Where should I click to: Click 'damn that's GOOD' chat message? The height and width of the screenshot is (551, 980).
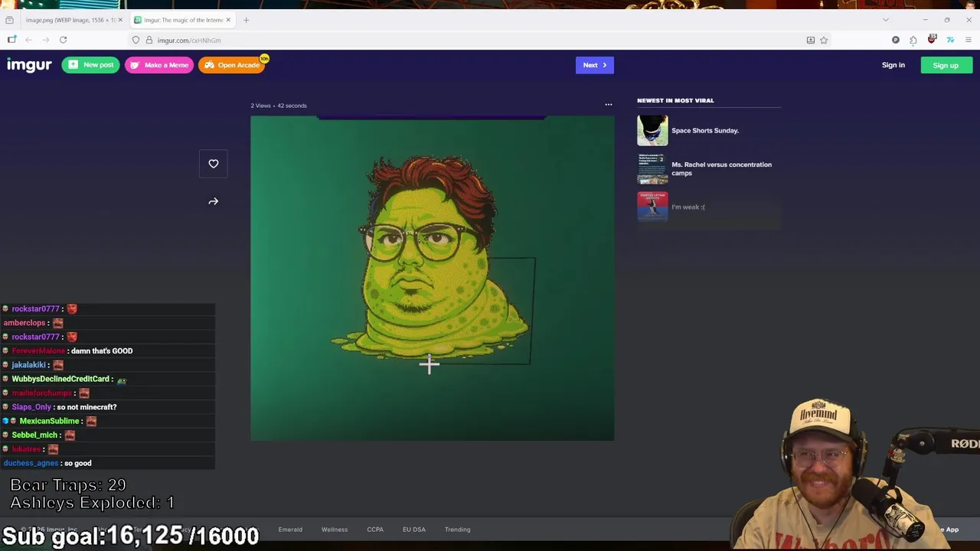[102, 350]
